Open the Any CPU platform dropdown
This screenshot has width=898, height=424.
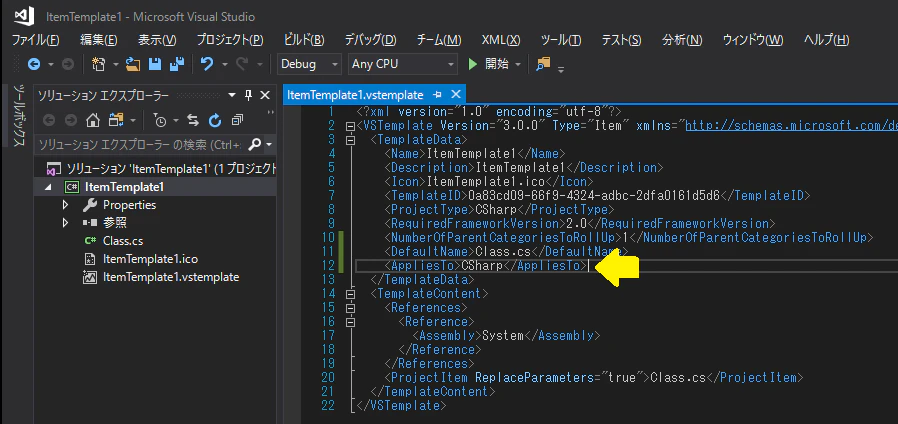(403, 64)
